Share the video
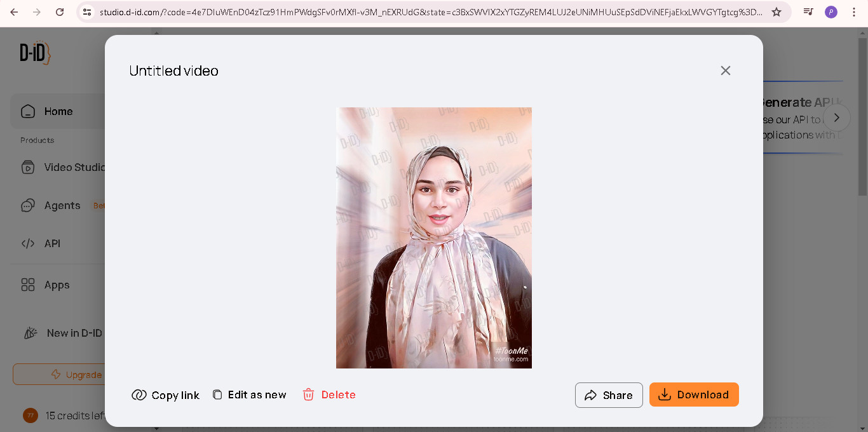Viewport: 868px width, 432px height. 609,395
